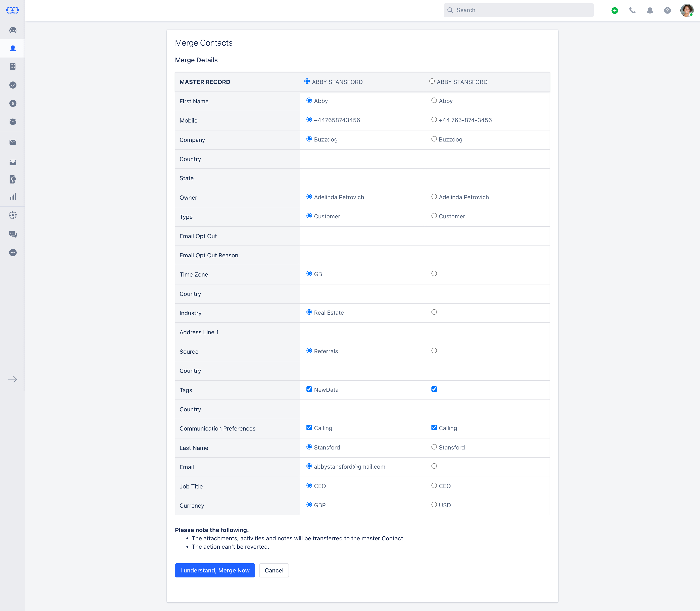700x611 pixels.
Task: Open the inbox tray icon in sidebar
Action: pos(13,162)
